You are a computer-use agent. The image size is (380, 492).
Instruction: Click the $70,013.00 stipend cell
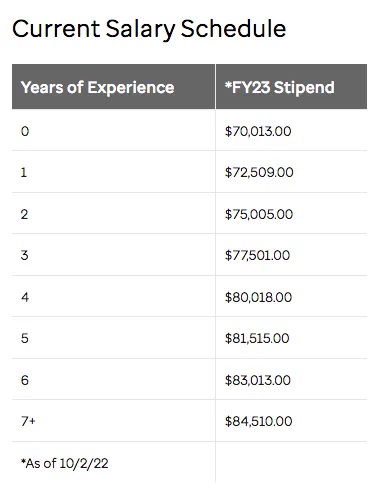pyautogui.click(x=291, y=130)
